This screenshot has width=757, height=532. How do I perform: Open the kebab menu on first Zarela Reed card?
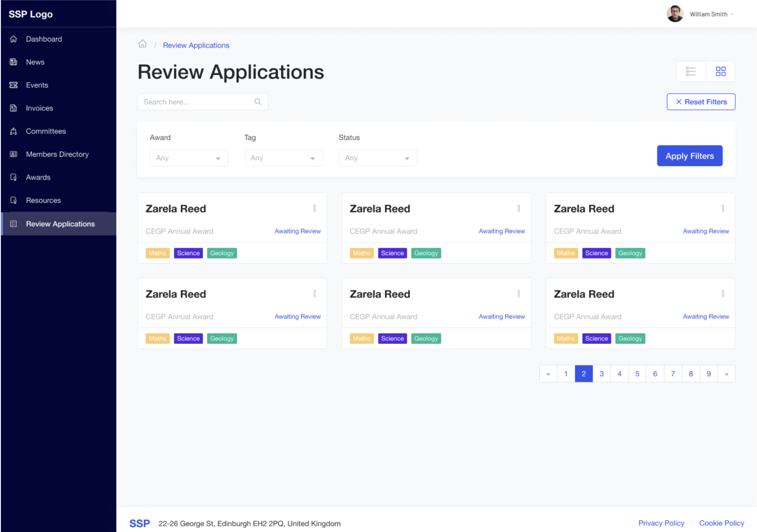click(x=315, y=208)
